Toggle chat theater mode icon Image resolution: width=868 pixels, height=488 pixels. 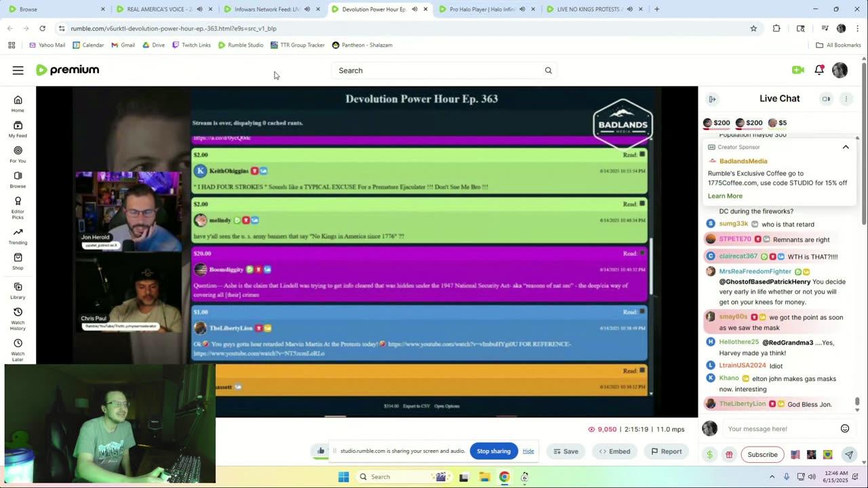pos(826,99)
